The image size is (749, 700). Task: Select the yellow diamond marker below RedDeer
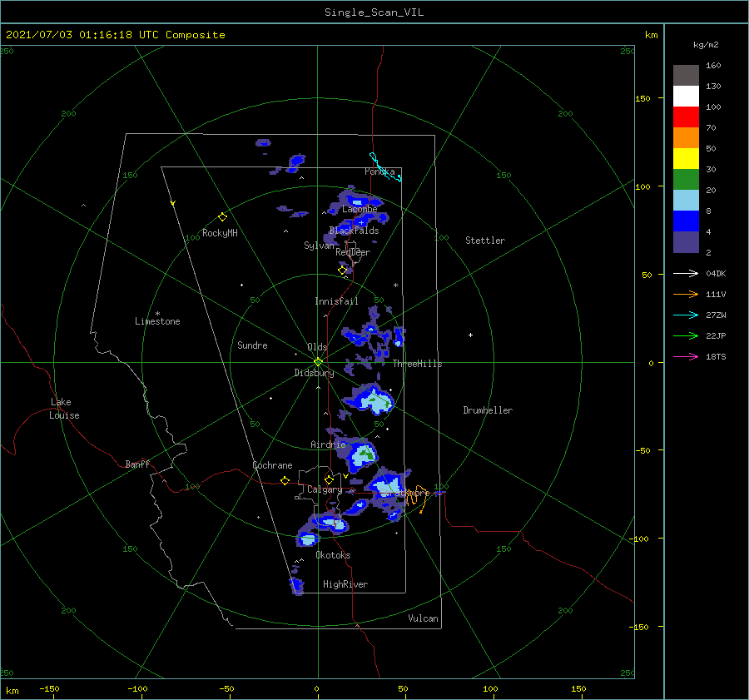pyautogui.click(x=342, y=271)
